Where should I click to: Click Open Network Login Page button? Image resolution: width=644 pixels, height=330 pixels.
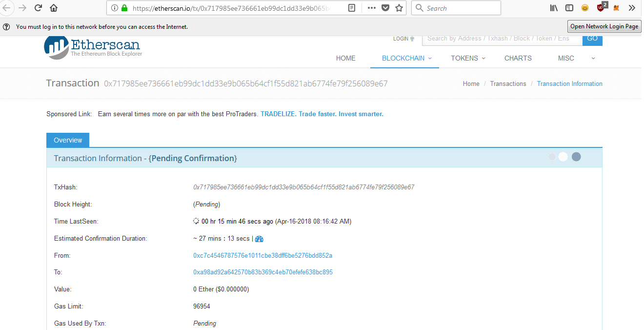[604, 27]
